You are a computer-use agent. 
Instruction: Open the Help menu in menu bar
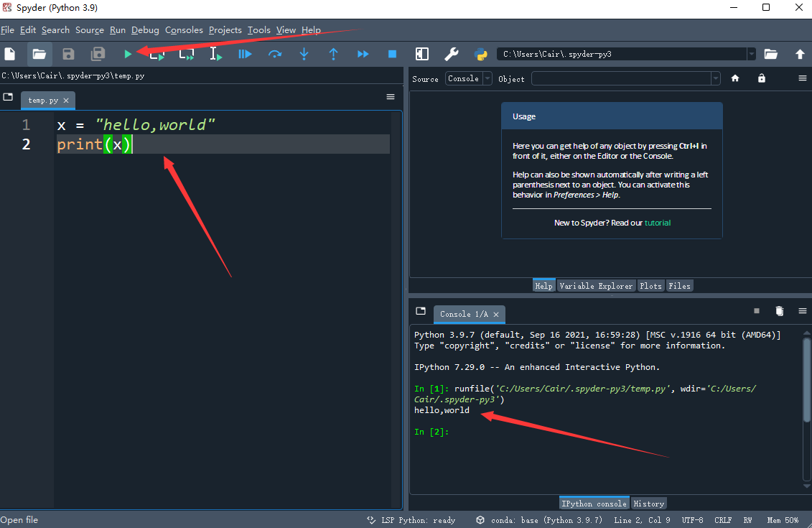point(312,30)
